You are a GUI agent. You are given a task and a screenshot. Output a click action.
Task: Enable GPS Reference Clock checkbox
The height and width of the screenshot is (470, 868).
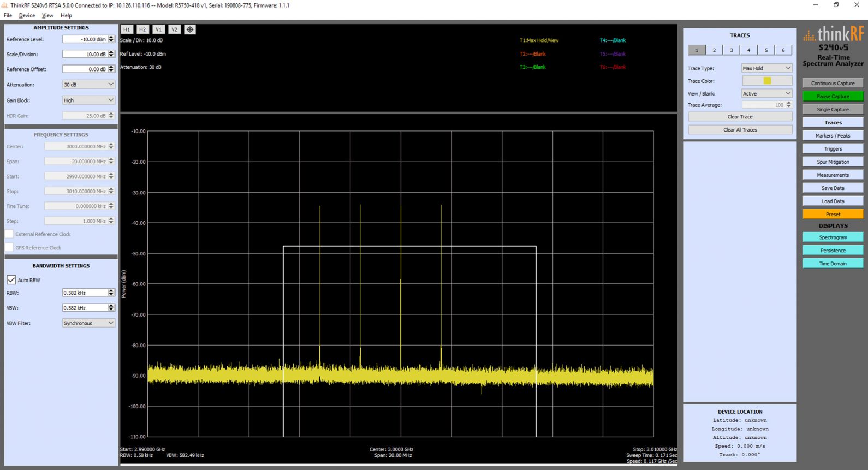[x=9, y=248]
